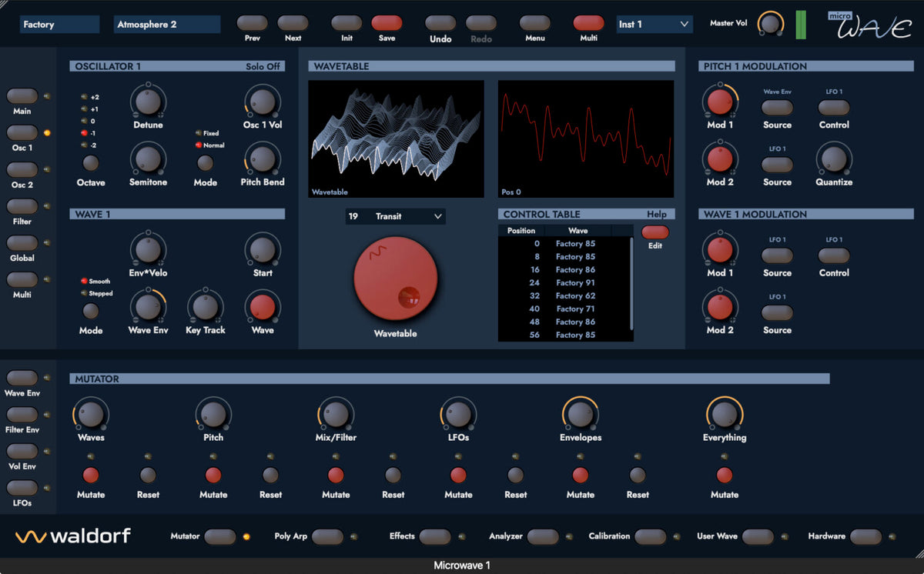The width and height of the screenshot is (924, 574).
Task: Click the red waveform Pos 0 display
Action: click(x=586, y=139)
